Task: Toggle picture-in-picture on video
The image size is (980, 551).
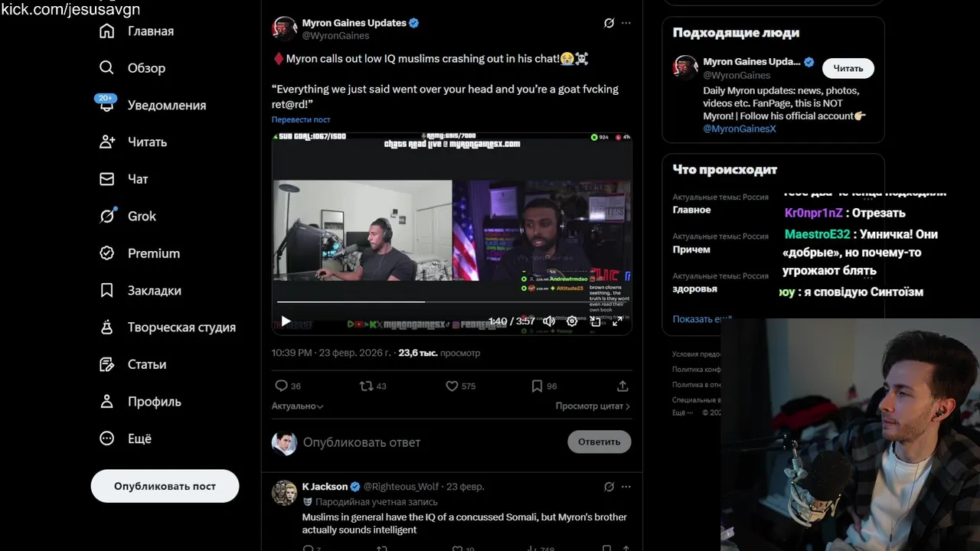Action: pyautogui.click(x=595, y=321)
